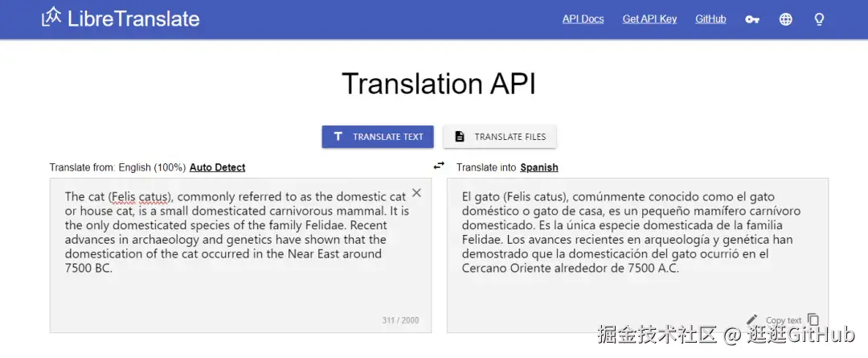The width and height of the screenshot is (868, 358).
Task: Open the API Docs link
Action: pyautogui.click(x=583, y=19)
